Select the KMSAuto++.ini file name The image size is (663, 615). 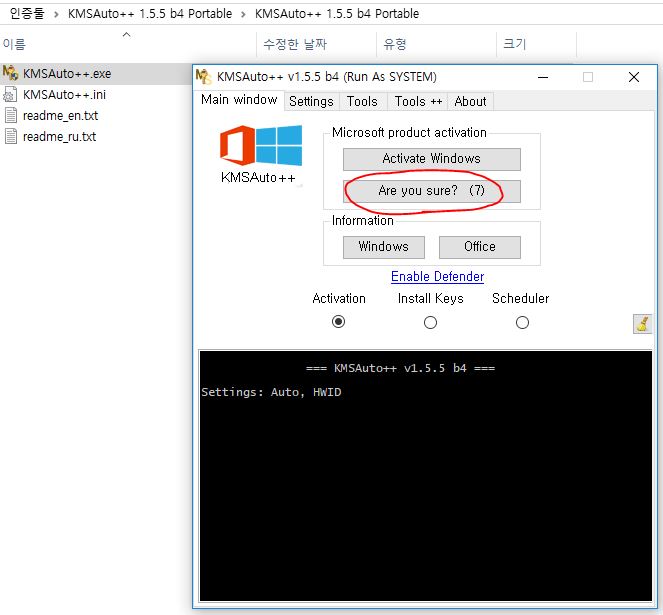tap(64, 95)
